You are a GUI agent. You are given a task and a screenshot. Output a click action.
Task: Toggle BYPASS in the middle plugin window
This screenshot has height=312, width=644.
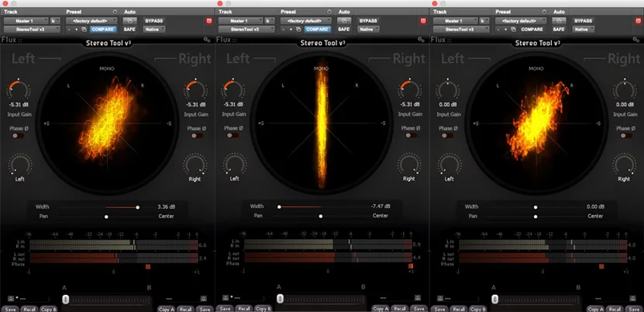click(x=368, y=20)
